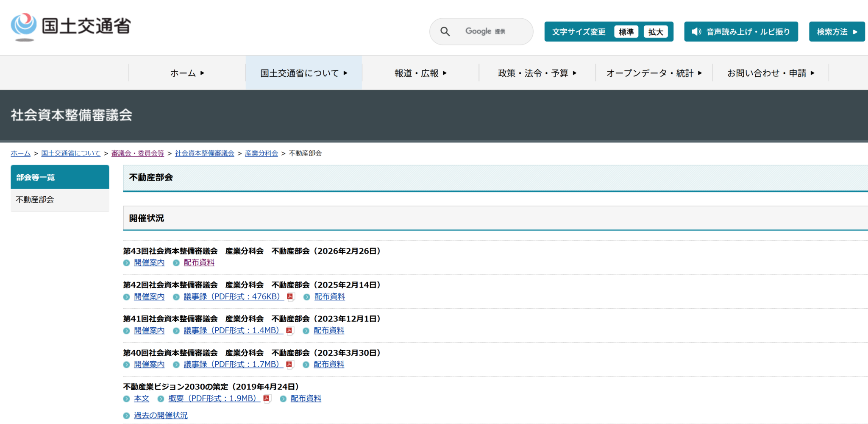Viewport: 868px width, 424px height.
Task: Click PDF icon next to 476KB minutes
Action: 290,297
